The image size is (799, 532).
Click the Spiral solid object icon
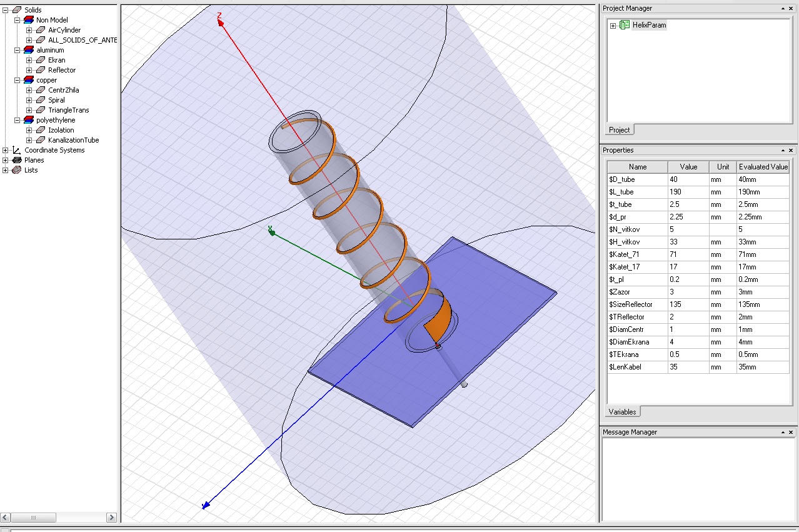(x=41, y=100)
